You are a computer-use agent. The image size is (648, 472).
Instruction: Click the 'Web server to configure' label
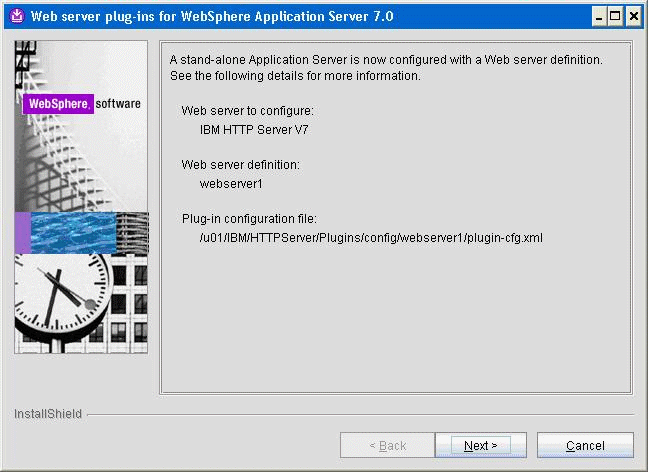tap(247, 109)
